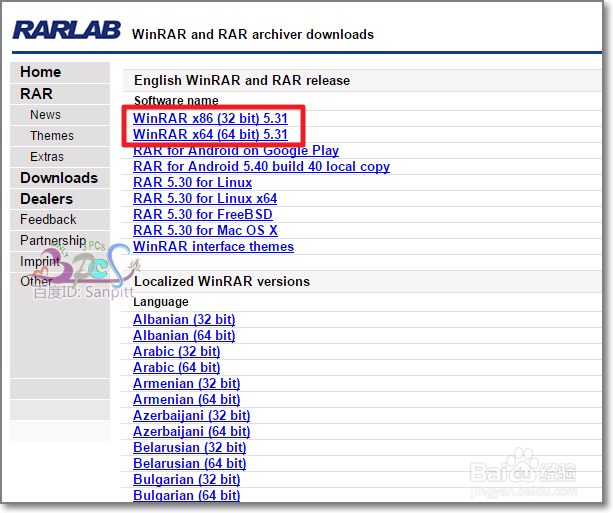Go to Themes in the sidebar
Image resolution: width=613 pixels, height=513 pixels.
tap(52, 136)
